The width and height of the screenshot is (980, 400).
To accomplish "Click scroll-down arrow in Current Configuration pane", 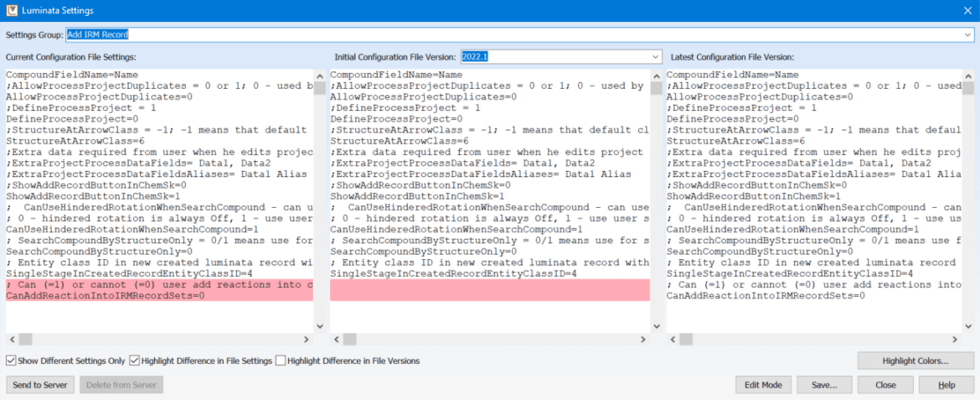I will click(x=319, y=326).
